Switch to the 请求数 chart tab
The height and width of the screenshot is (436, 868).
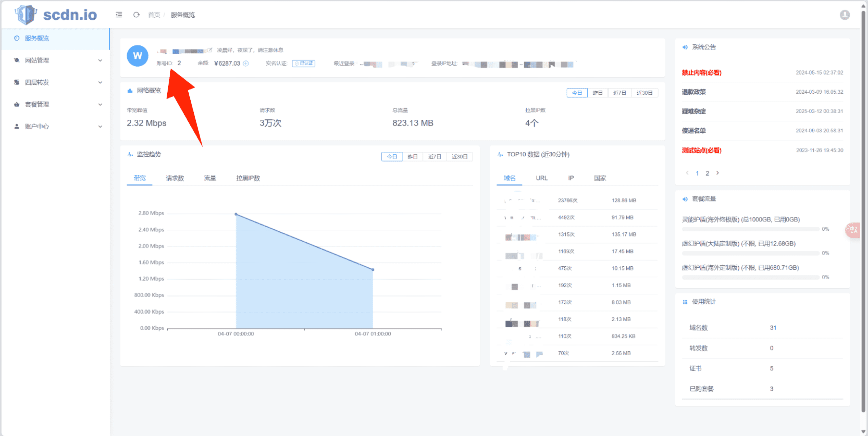pyautogui.click(x=175, y=178)
